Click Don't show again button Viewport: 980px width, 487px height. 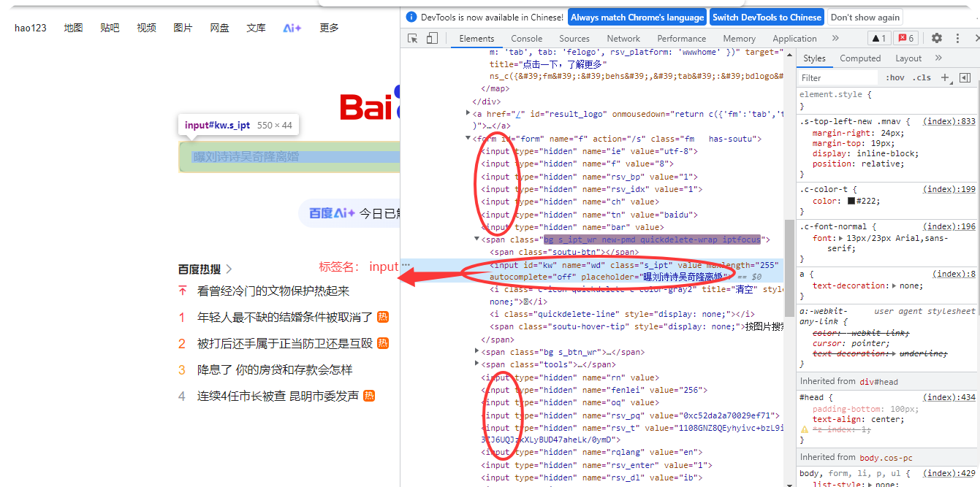(x=865, y=18)
